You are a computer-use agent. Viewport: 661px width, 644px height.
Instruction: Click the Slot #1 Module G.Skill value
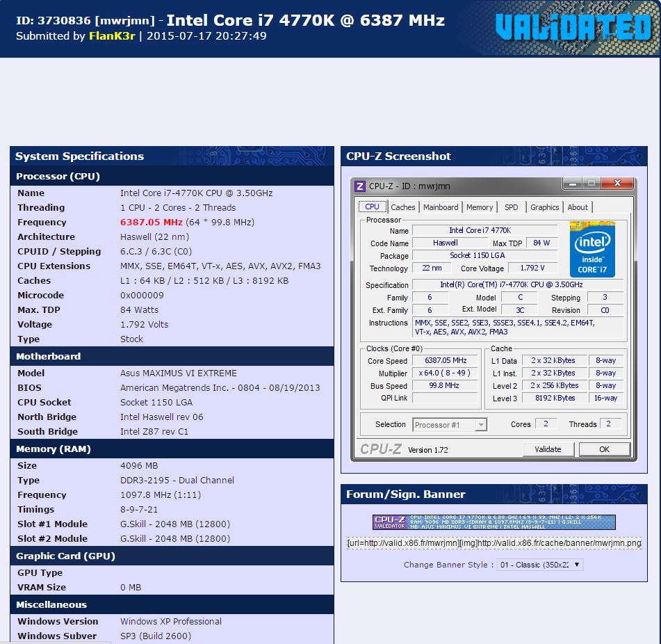pyautogui.click(x=175, y=524)
